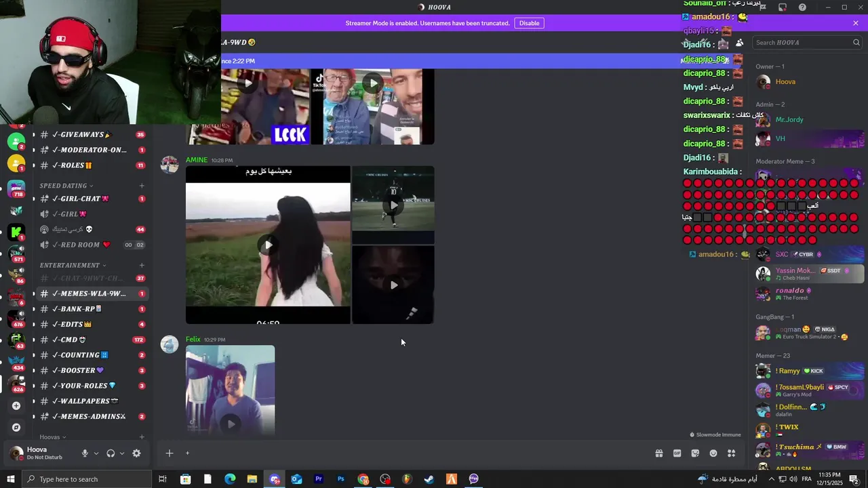868x488 pixels.
Task: Deafen with headphones icon
Action: pyautogui.click(x=111, y=453)
